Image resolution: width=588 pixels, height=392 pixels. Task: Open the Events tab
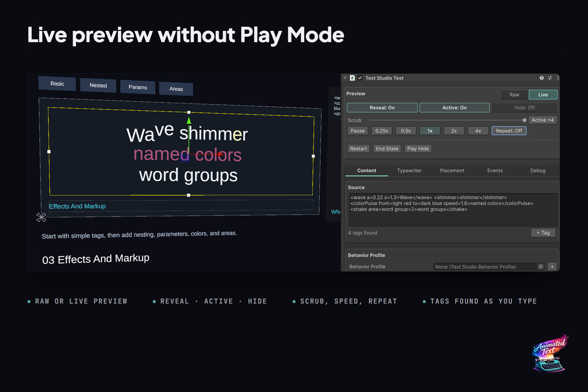pos(495,171)
